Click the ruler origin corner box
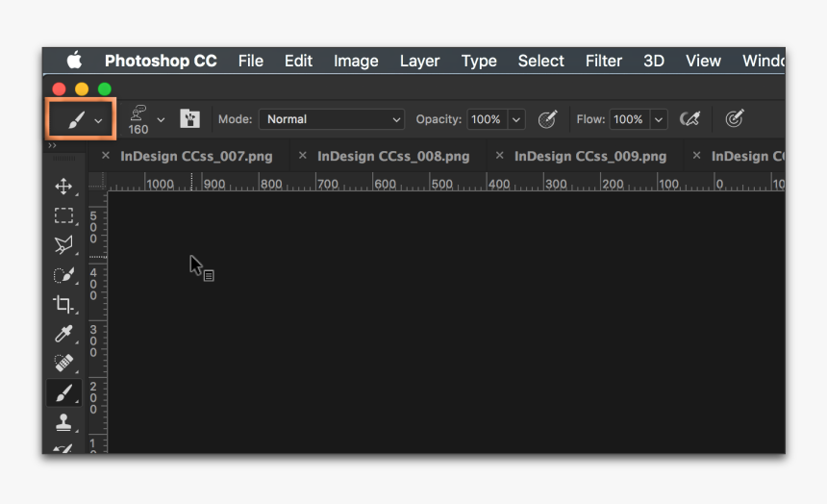Image resolution: width=827 pixels, height=504 pixels. [97, 181]
